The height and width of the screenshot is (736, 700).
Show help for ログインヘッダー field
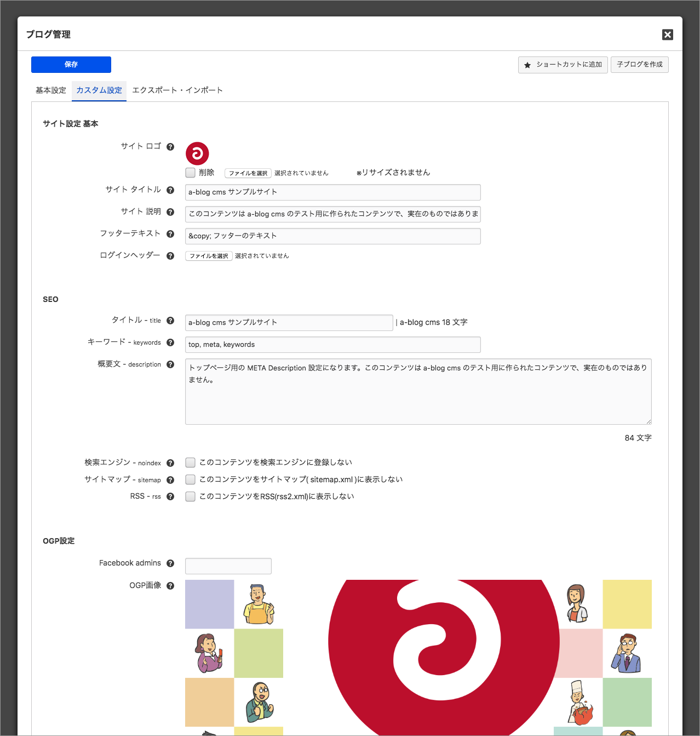pos(170,256)
